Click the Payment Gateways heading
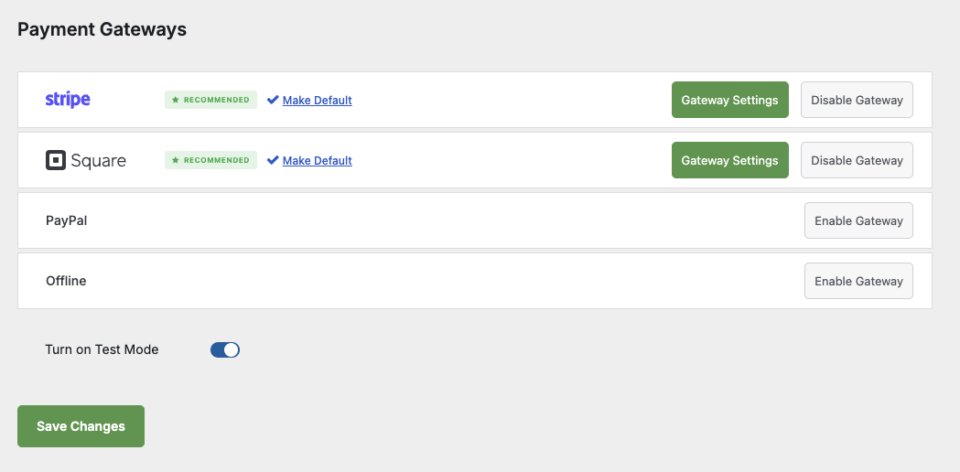Screen dimensions: 960x472 (102, 29)
